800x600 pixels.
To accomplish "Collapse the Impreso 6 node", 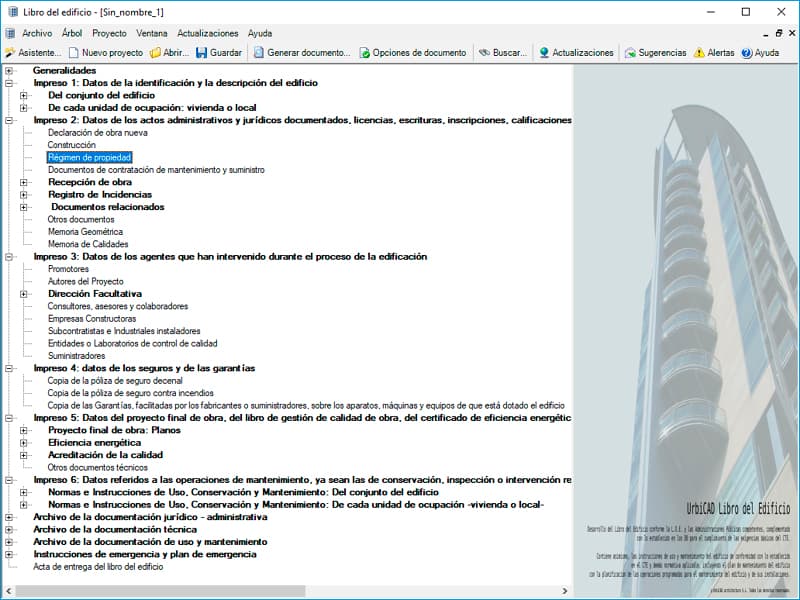I will [x=9, y=480].
